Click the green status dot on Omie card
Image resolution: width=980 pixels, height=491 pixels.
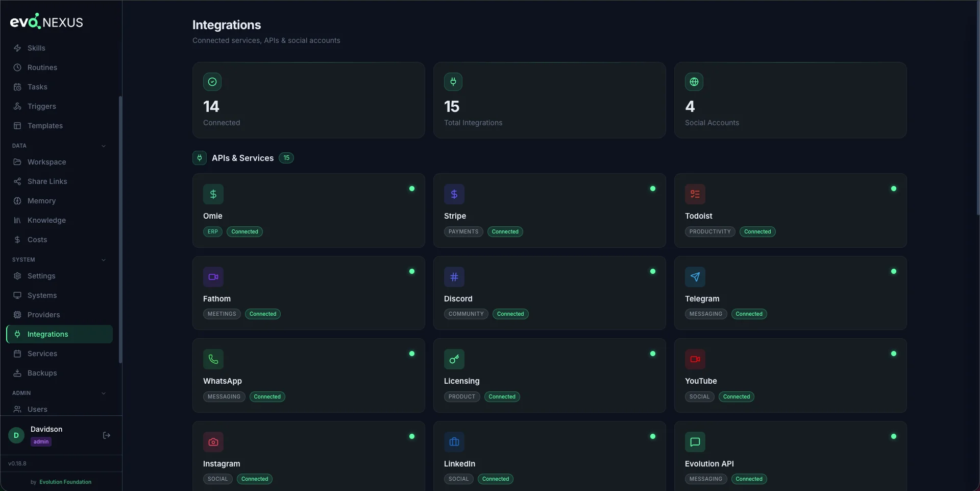click(412, 189)
